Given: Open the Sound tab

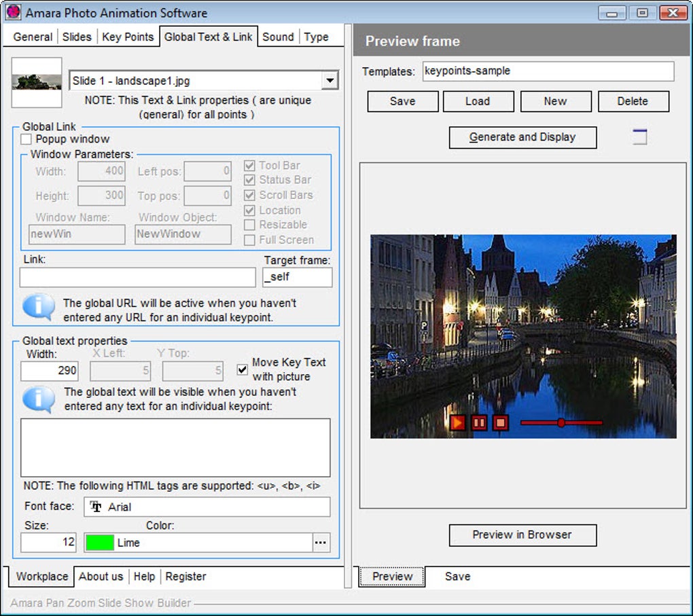Looking at the screenshot, I should point(278,37).
